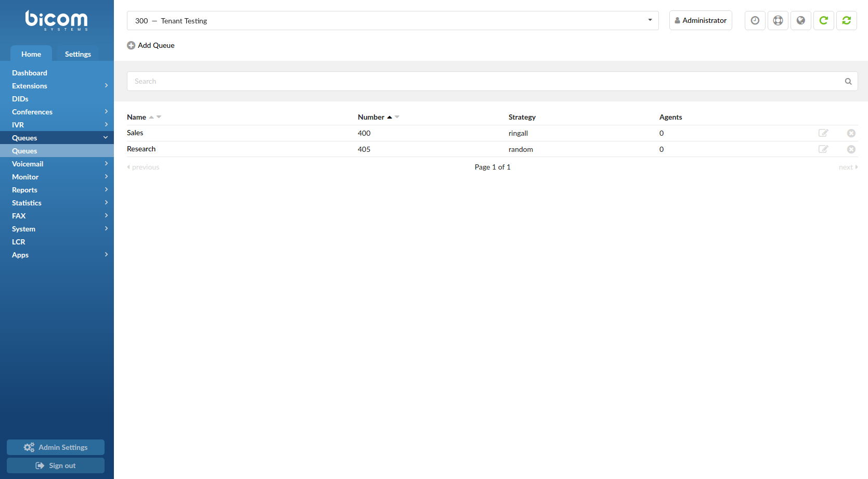Viewport: 868px width, 479px height.
Task: Click the random strategy cell
Action: point(521,149)
